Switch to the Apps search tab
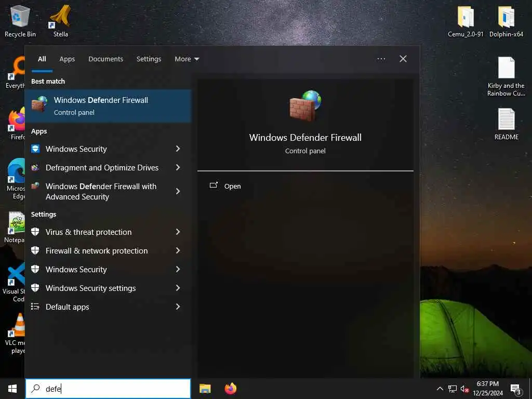 point(67,59)
